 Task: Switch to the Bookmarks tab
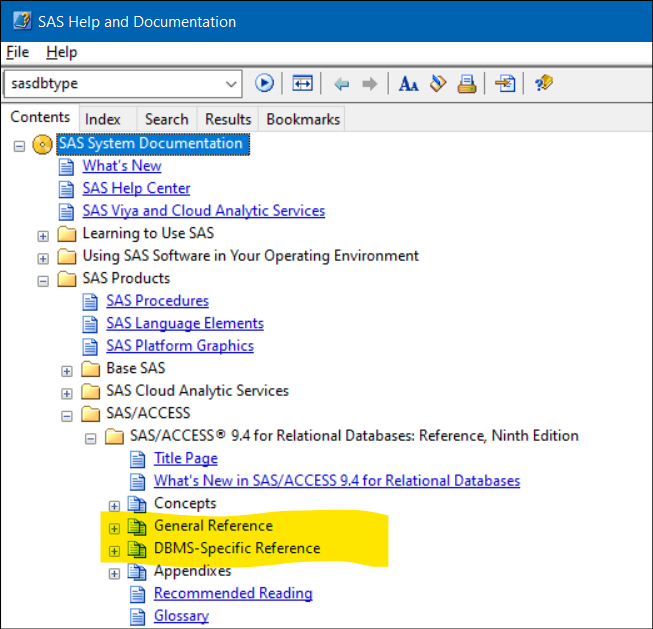pyautogui.click(x=302, y=119)
